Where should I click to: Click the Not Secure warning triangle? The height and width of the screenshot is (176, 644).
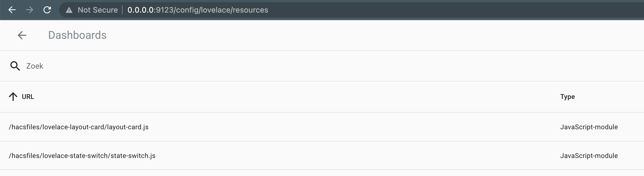click(x=69, y=10)
